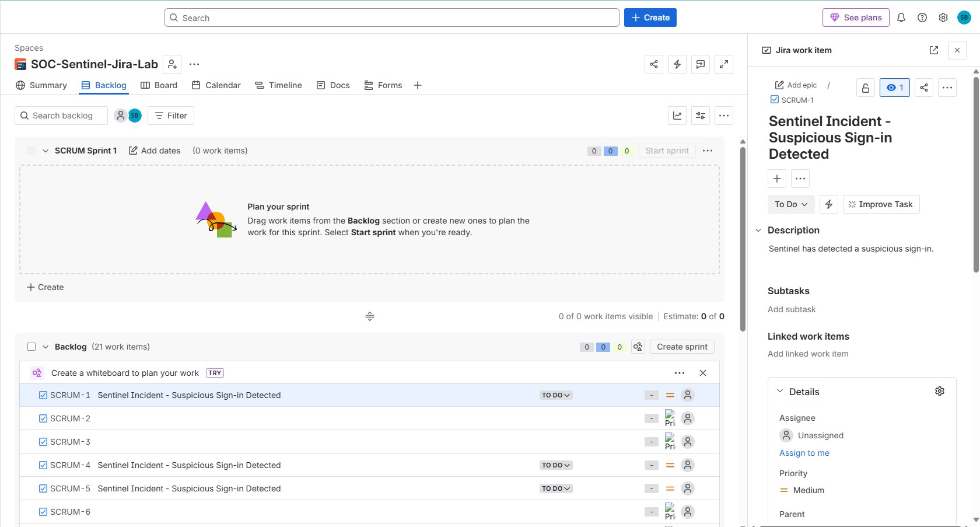Open work item automation lightning icon

pyautogui.click(x=829, y=204)
